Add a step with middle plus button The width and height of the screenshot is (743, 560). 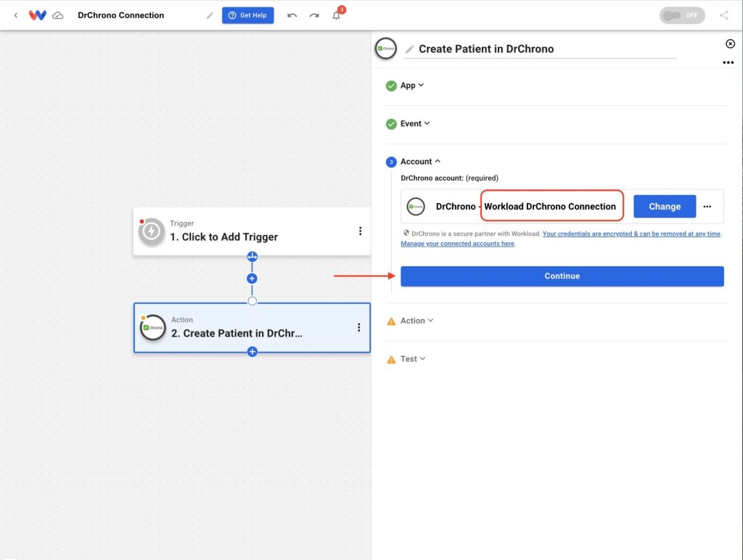[252, 279]
